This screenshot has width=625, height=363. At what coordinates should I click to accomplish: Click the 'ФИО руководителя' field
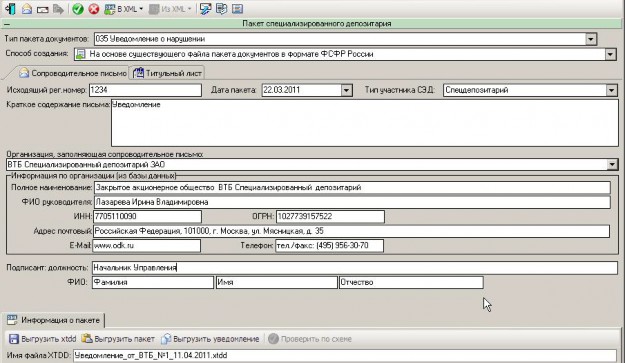[352, 202]
